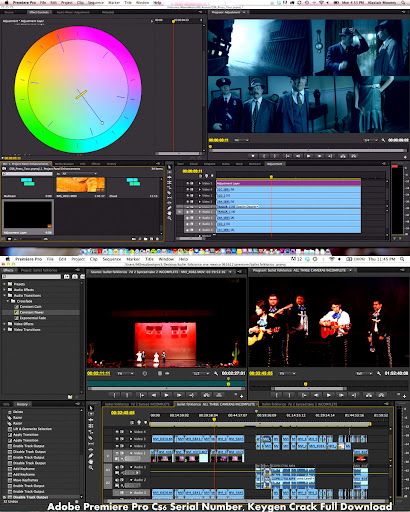This screenshot has width=410, height=512.
Task: Click Mark Out in lower Source monitor
Action: tap(127, 395)
